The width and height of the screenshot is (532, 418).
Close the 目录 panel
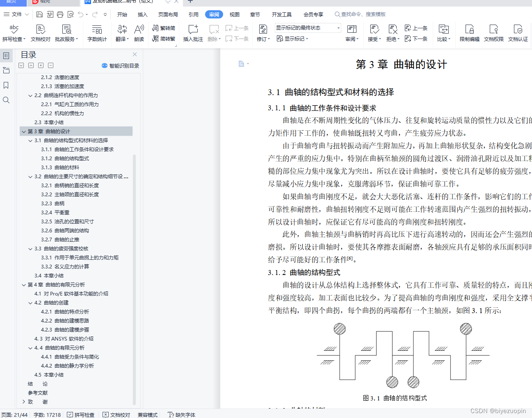coord(135,54)
